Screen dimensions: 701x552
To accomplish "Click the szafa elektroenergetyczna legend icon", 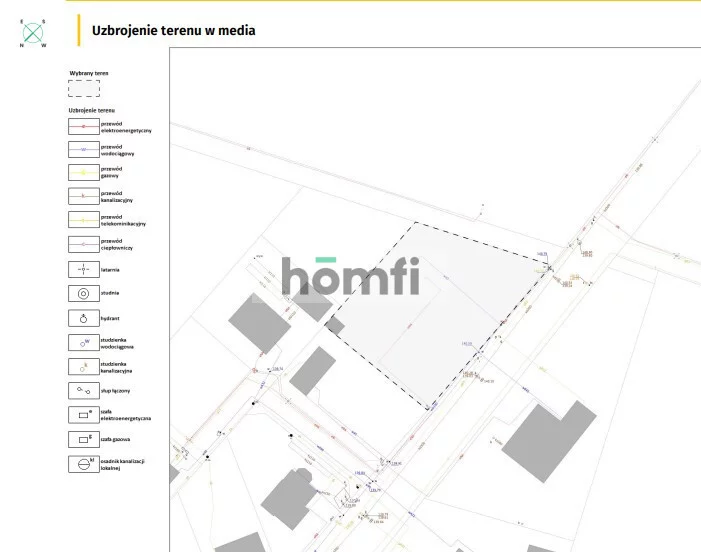I will [83, 414].
